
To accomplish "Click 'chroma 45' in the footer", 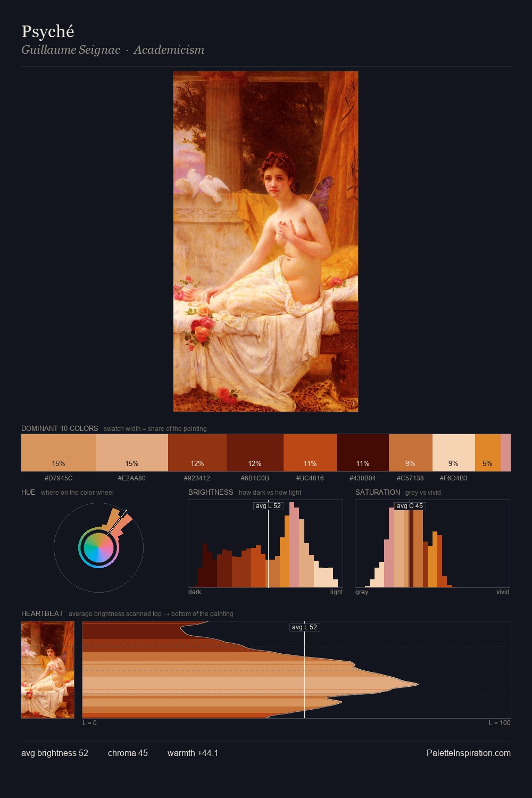I will (128, 753).
